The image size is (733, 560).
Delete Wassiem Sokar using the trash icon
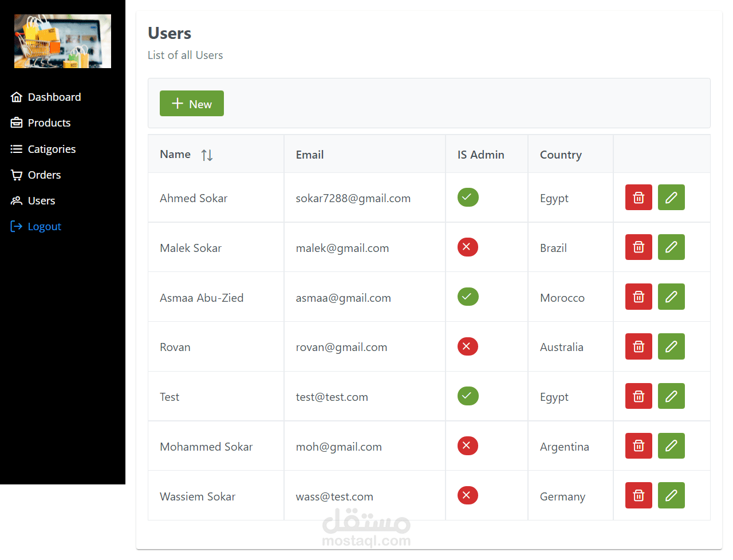coord(639,496)
